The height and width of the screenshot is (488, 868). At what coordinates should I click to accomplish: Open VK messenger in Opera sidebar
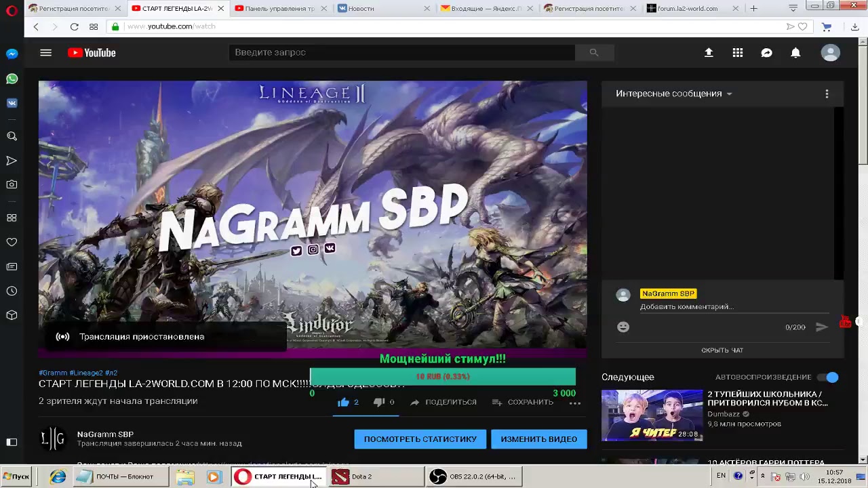click(12, 103)
